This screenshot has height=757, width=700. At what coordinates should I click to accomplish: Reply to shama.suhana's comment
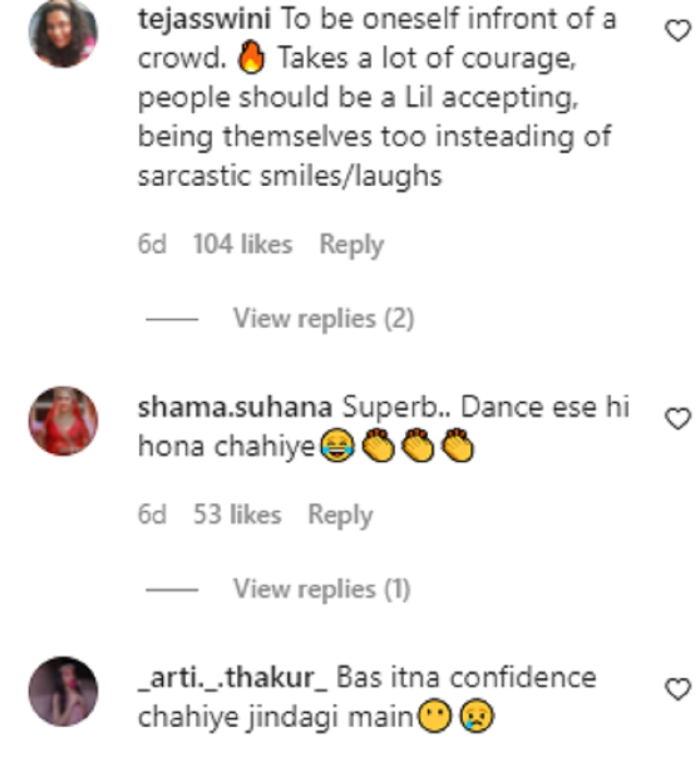point(340,515)
